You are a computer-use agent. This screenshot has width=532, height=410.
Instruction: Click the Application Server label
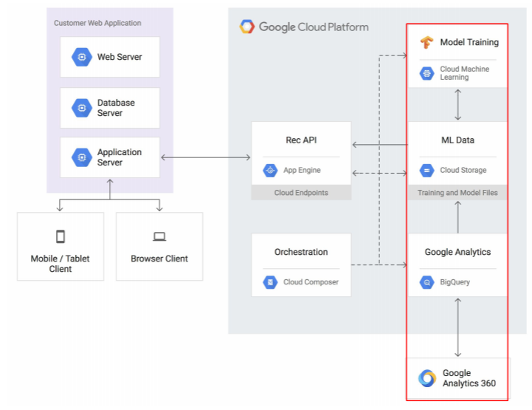coord(120,157)
